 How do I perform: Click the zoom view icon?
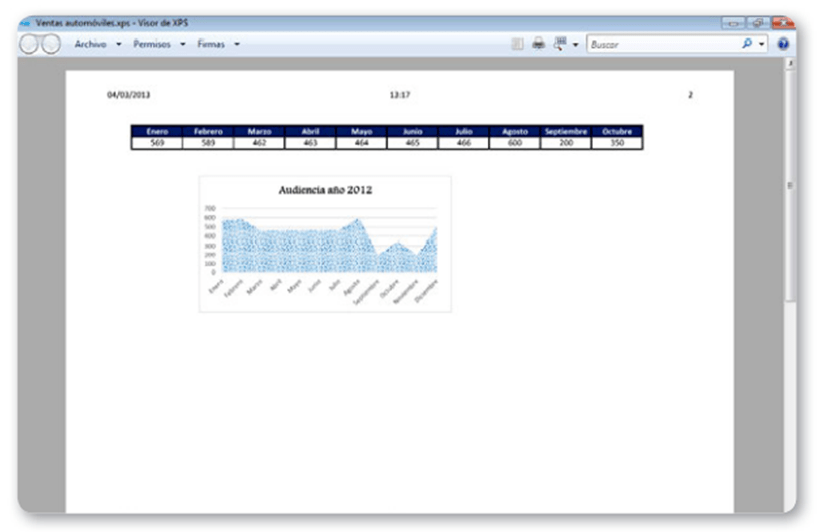560,44
